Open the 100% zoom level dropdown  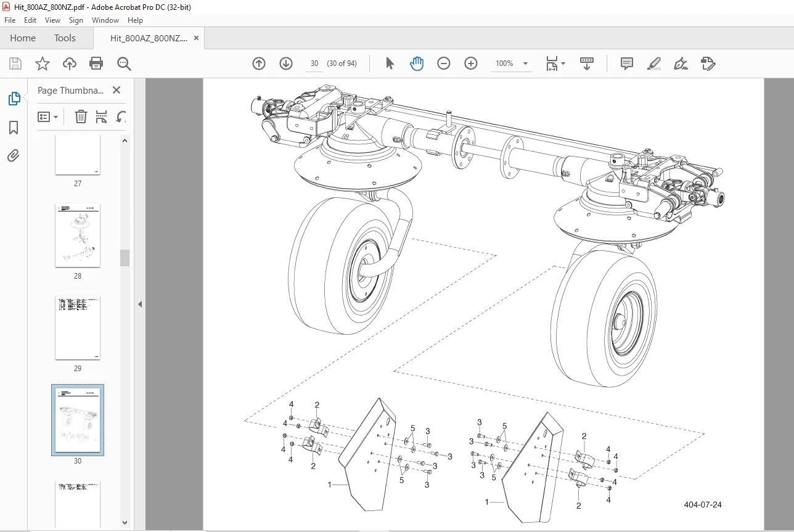click(x=525, y=63)
